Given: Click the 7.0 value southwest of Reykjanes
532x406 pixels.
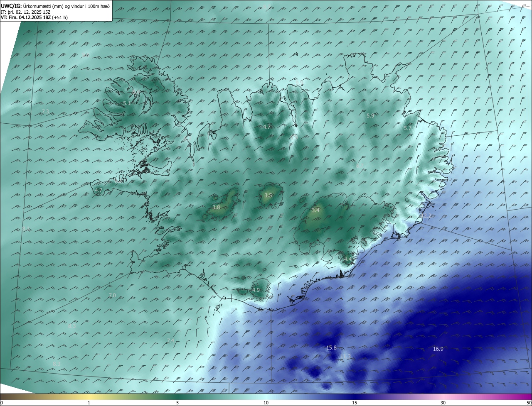Looking at the screenshot, I should [112, 295].
